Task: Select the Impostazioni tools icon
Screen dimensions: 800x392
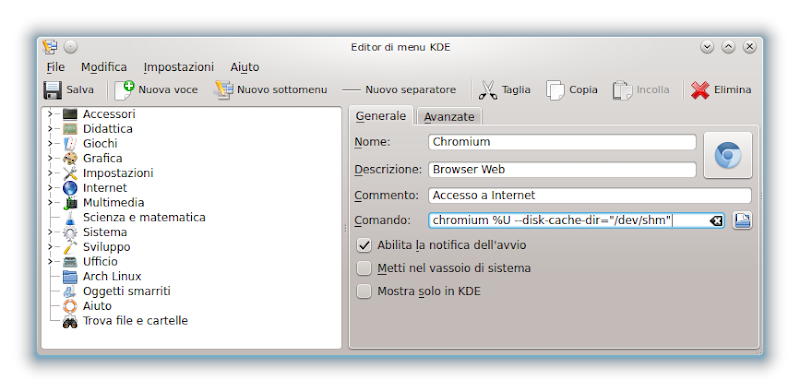Action: 70,173
